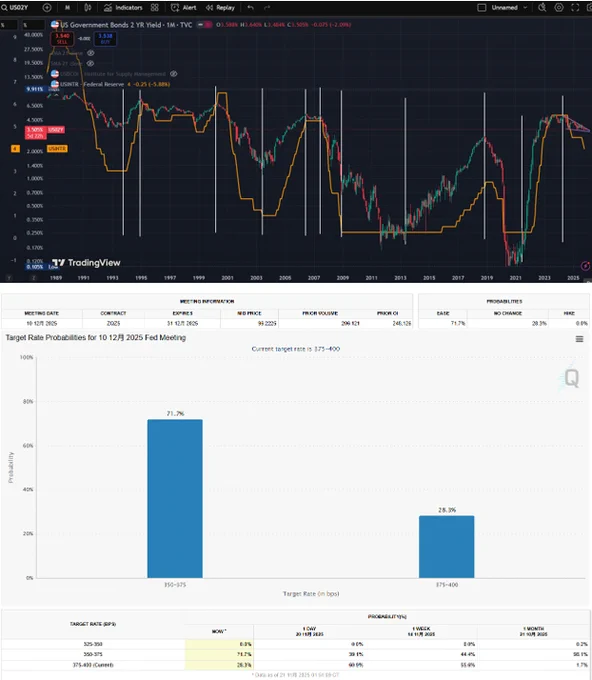The height and width of the screenshot is (680, 592).
Task: Click the go-to-realtime pink circle icon
Action: point(585,266)
